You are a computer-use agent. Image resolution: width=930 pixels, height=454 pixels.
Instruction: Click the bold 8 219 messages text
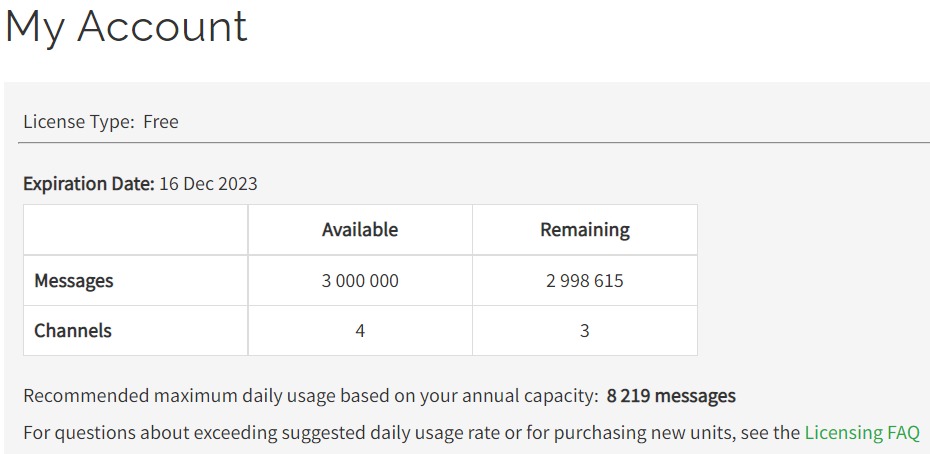[x=671, y=396]
